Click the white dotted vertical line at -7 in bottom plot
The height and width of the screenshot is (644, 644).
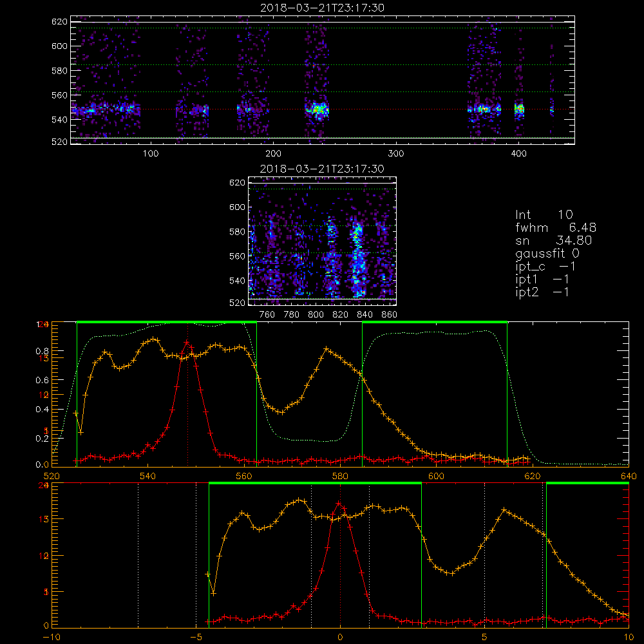click(138, 555)
